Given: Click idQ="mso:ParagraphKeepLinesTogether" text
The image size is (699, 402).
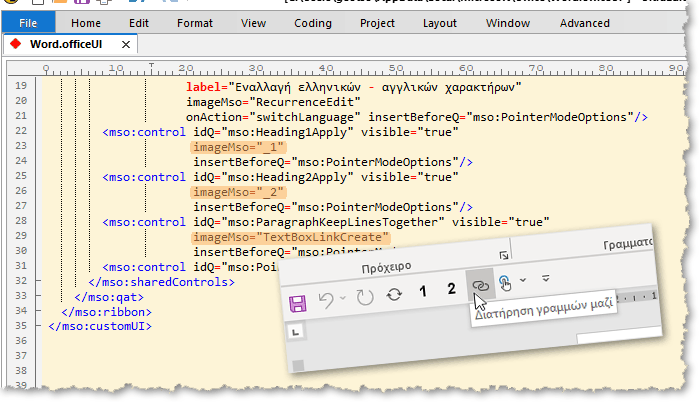Looking at the screenshot, I should [x=319, y=222].
